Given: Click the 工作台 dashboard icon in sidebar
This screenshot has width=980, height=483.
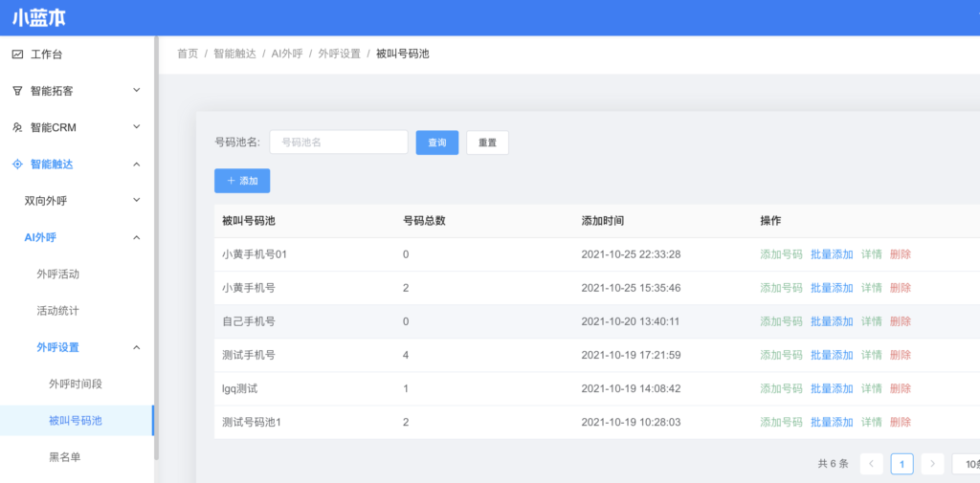Looking at the screenshot, I should 17,55.
